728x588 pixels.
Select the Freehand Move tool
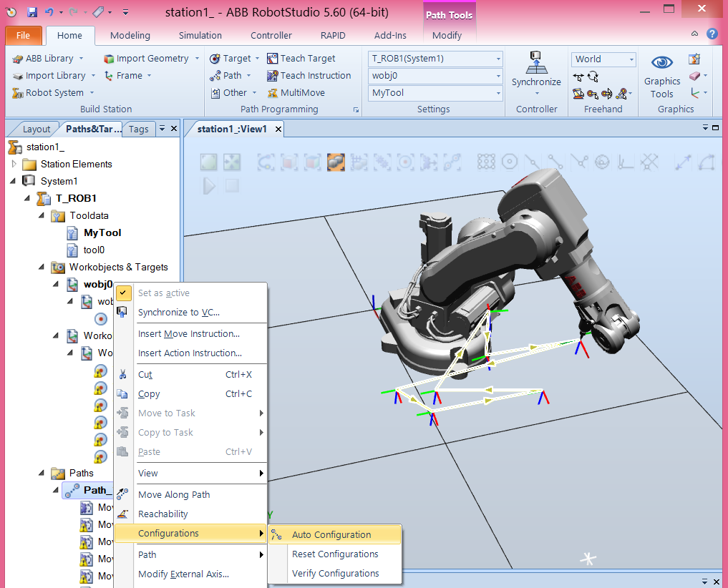[578, 77]
